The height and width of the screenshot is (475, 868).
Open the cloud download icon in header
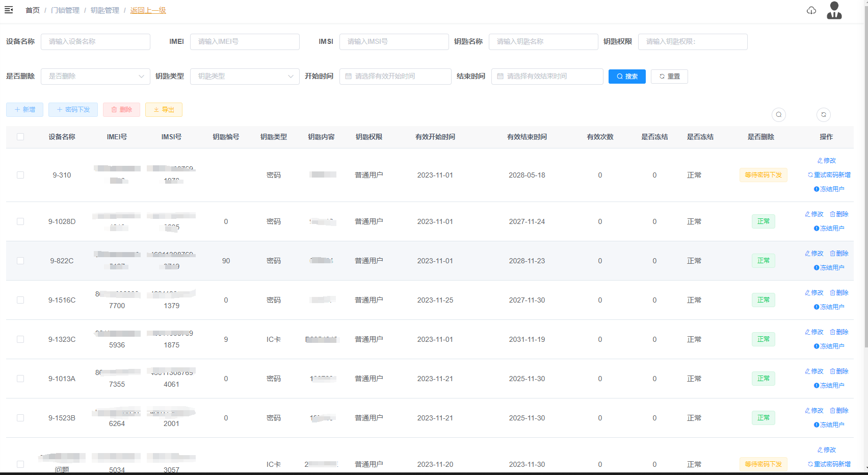tap(811, 10)
